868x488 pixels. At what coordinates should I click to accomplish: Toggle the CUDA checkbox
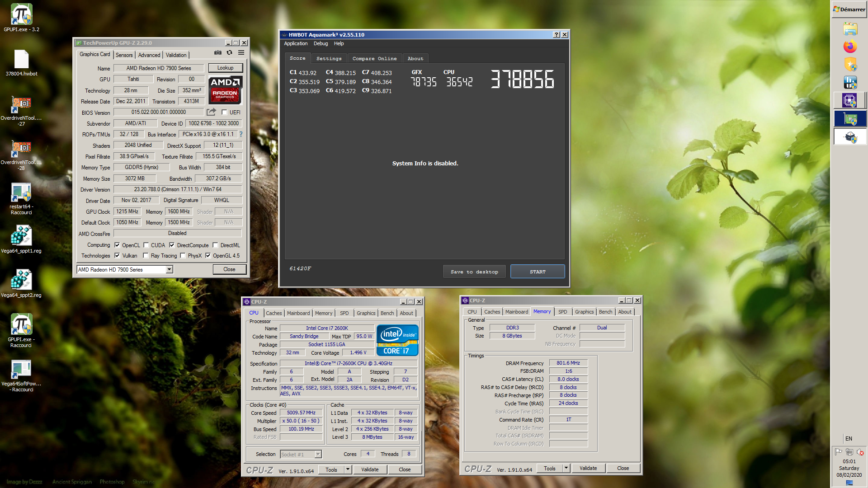146,245
